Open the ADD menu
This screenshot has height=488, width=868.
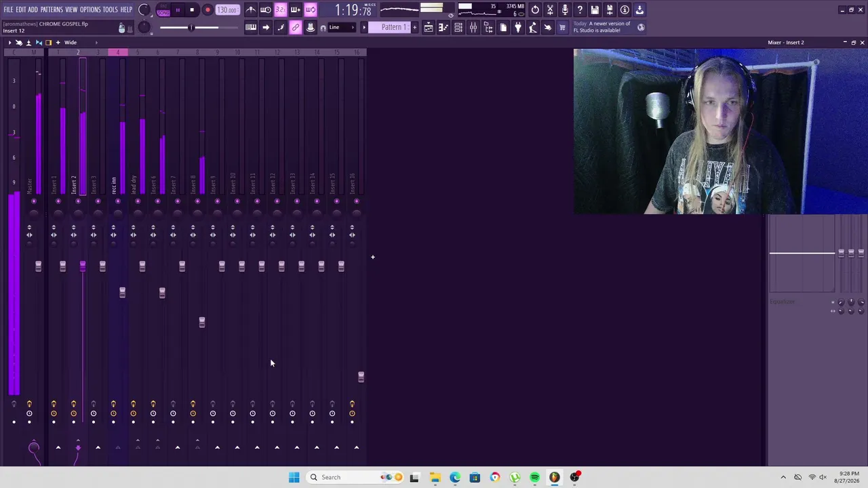(x=33, y=10)
